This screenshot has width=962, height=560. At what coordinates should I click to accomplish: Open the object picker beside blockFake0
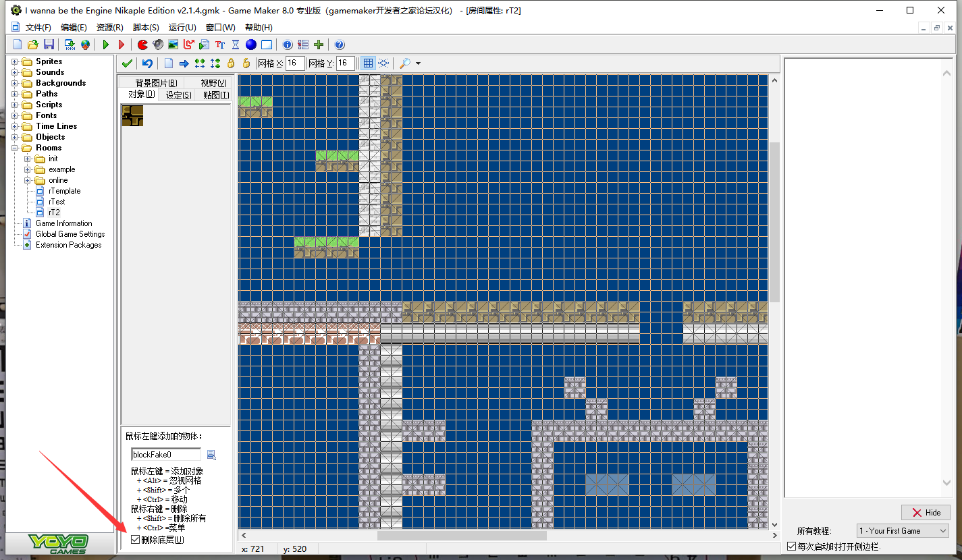211,455
